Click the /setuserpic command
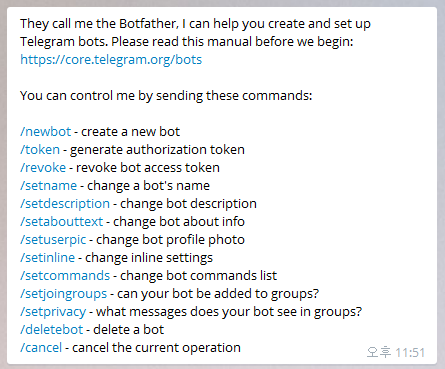This screenshot has height=369, width=445. [x=53, y=240]
